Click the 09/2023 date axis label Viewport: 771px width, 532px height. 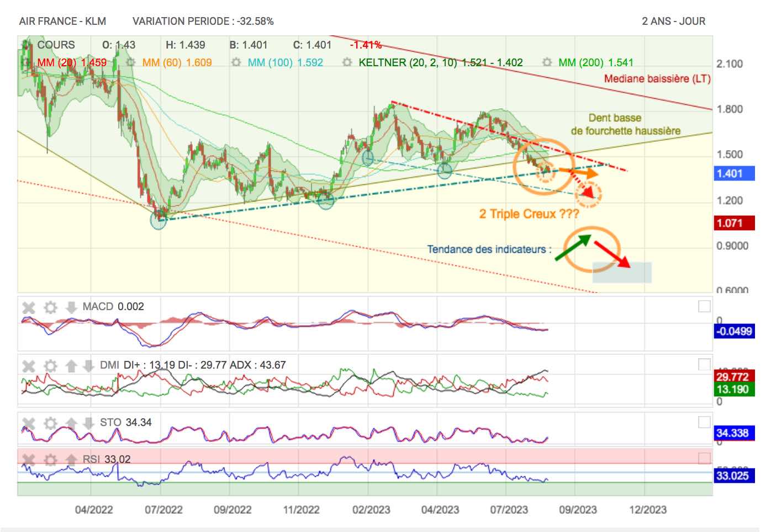pyautogui.click(x=578, y=509)
